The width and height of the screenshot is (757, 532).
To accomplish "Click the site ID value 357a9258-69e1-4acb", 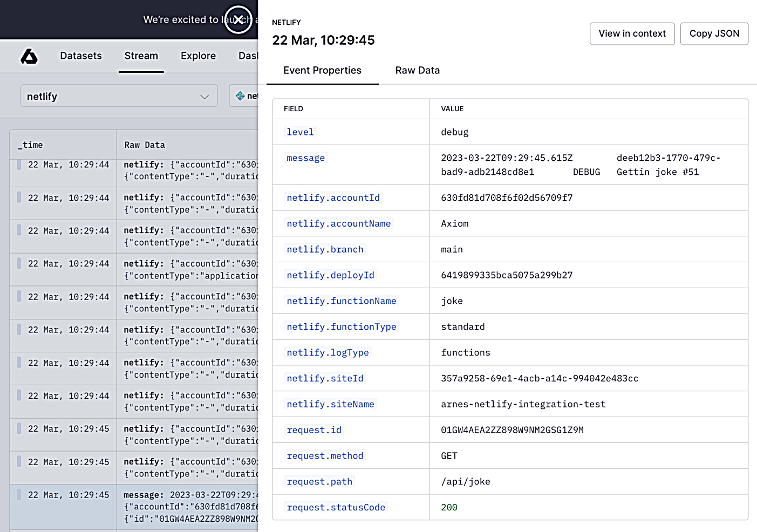I will click(x=540, y=378).
